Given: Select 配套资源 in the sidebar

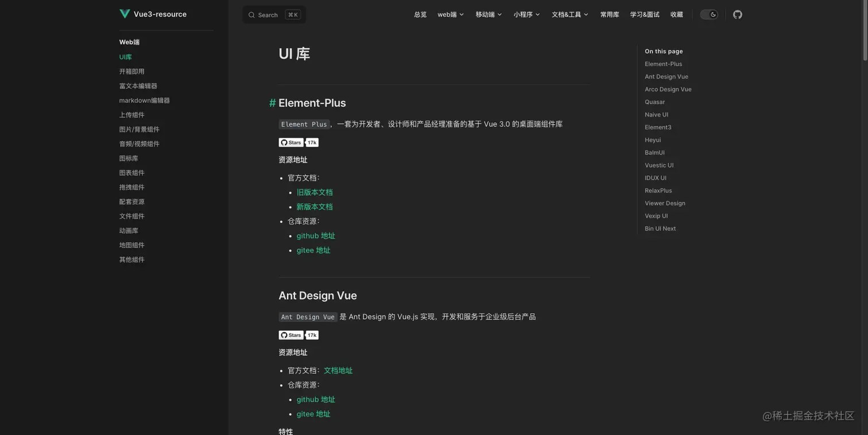Looking at the screenshot, I should coord(132,201).
